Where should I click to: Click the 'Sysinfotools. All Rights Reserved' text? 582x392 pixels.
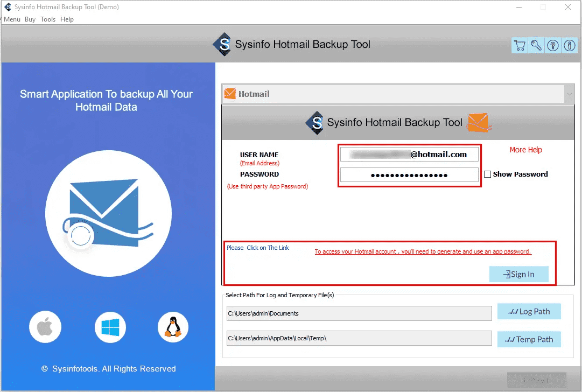pyautogui.click(x=114, y=369)
